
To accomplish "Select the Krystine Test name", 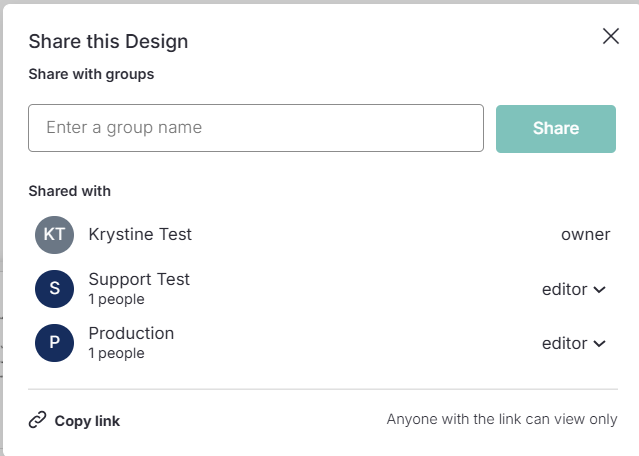I will (140, 234).
